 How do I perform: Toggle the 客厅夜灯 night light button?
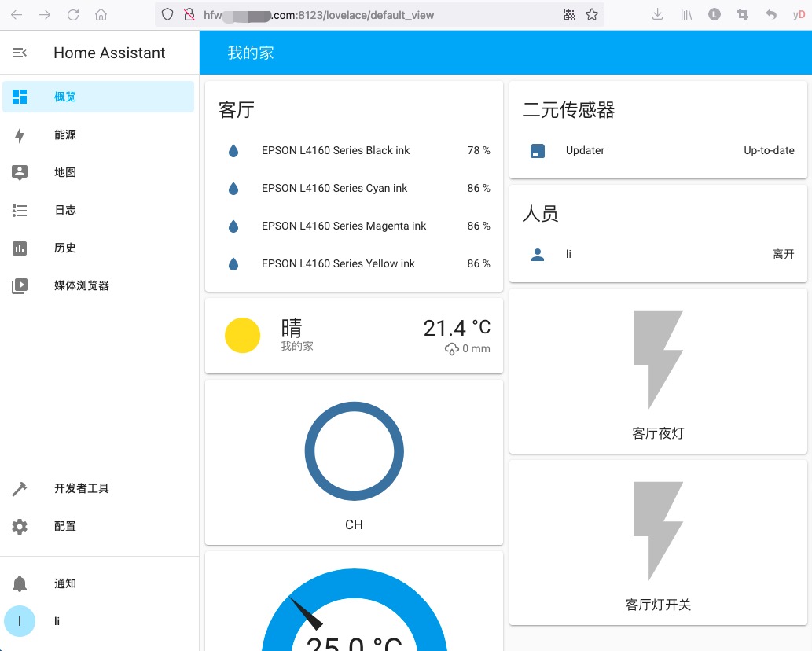[x=658, y=371]
